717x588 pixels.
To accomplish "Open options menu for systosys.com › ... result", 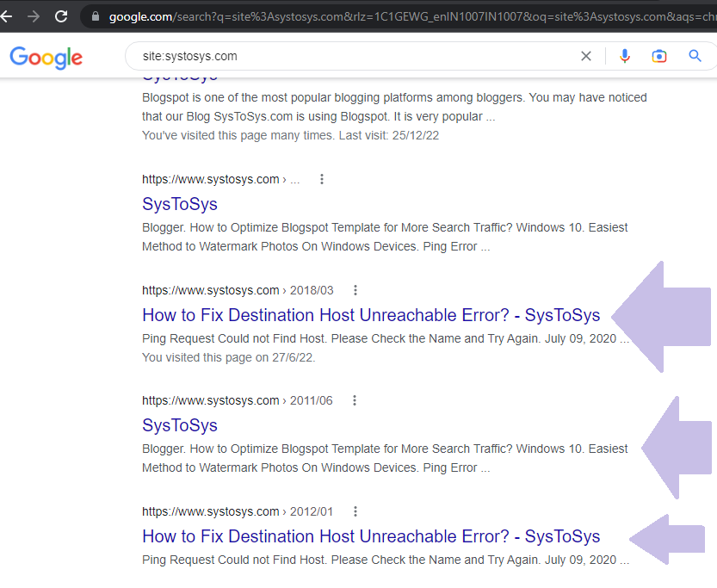I will click(x=322, y=179).
